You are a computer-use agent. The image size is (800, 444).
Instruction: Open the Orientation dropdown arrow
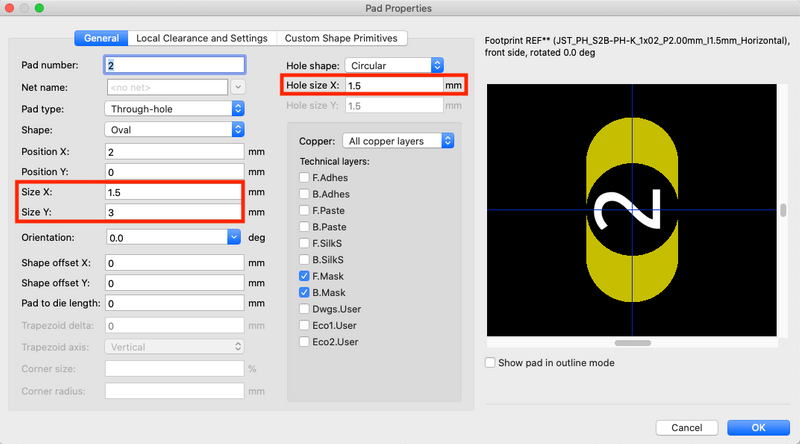click(234, 238)
